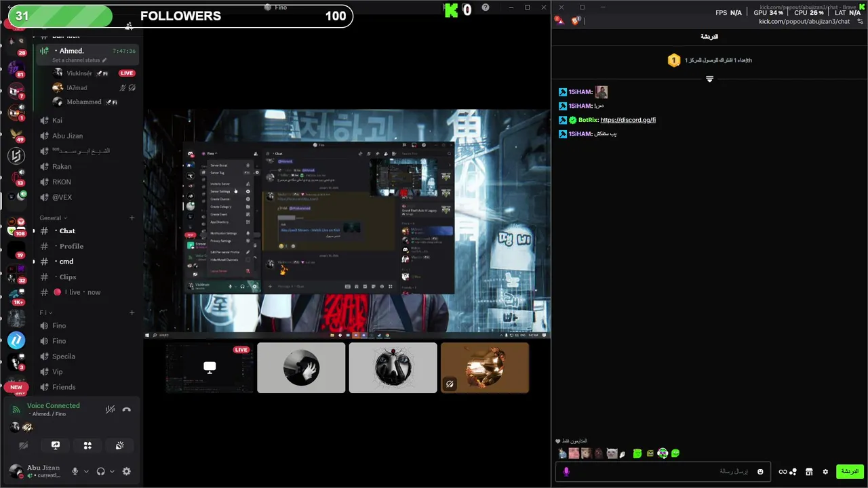868x488 pixels.
Task: Add a channel to General category
Action: (132, 218)
